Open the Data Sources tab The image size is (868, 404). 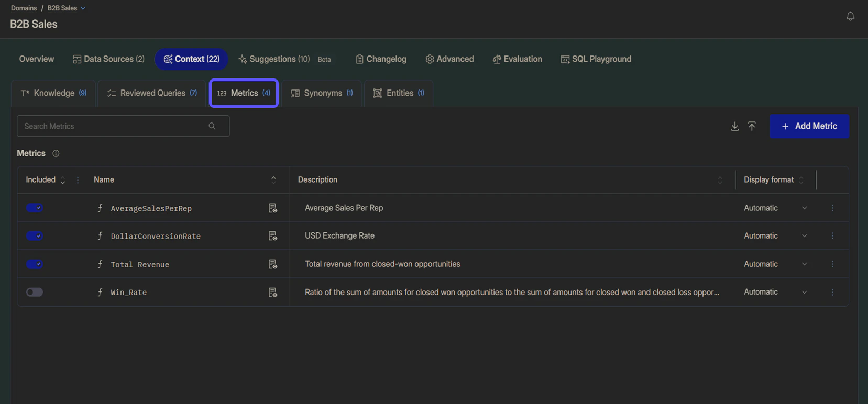coord(109,59)
